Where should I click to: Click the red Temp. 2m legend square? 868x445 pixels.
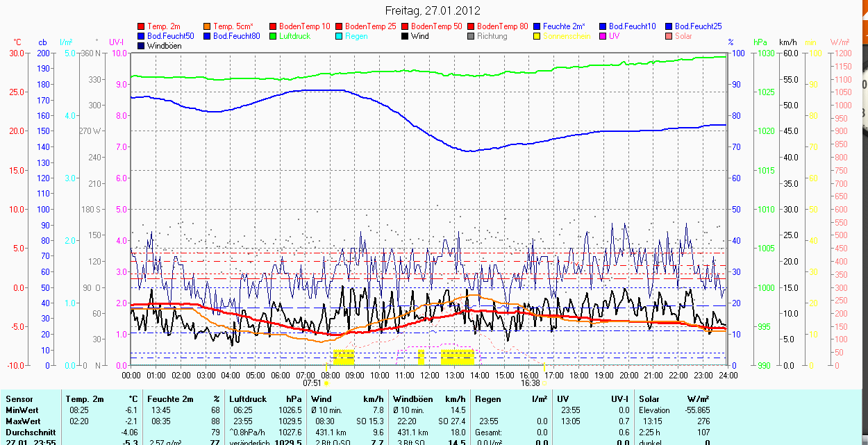click(141, 26)
